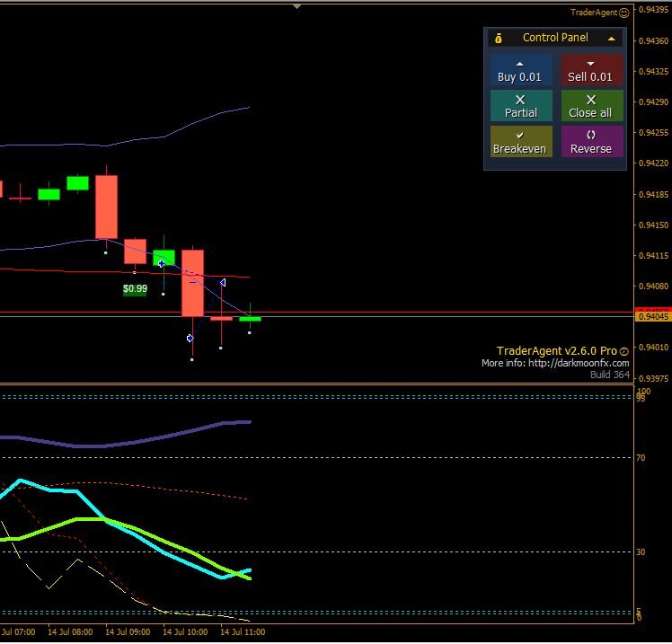Click the Partial close button
The height and width of the screenshot is (644, 672).
click(521, 106)
